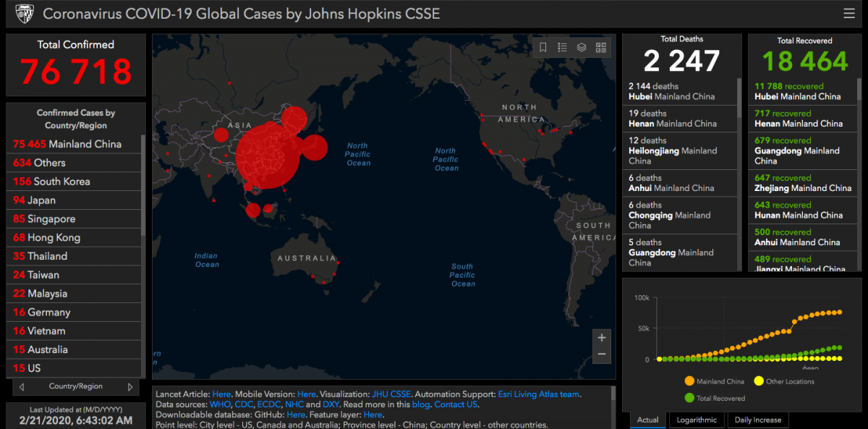868x429 pixels.
Task: Click the country list scrollbar
Action: [143, 184]
